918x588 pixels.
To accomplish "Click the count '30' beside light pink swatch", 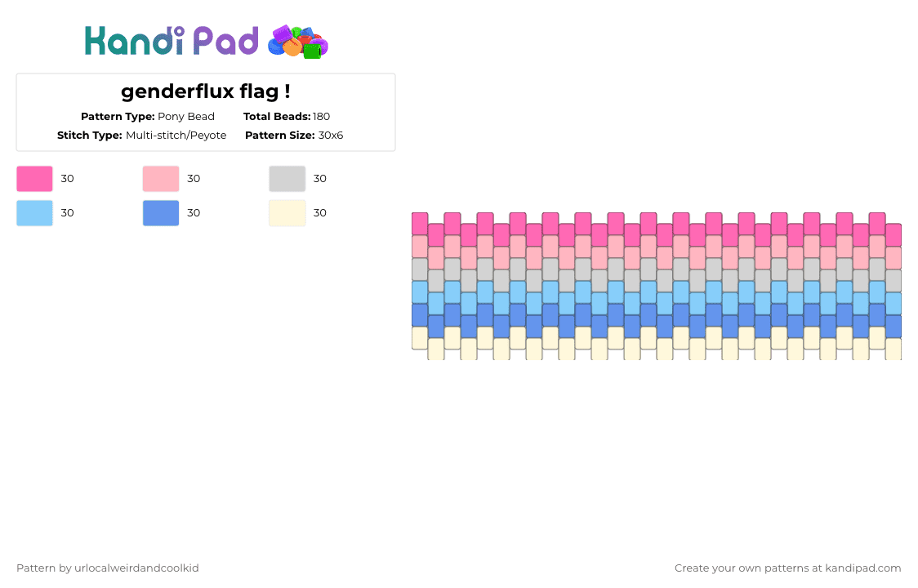I will 194,179.
